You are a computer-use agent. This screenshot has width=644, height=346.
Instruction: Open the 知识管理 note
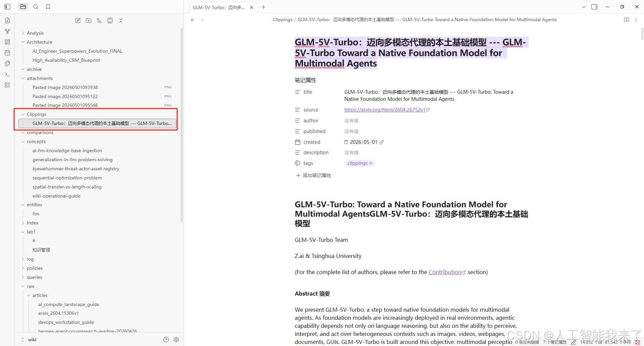(41, 250)
